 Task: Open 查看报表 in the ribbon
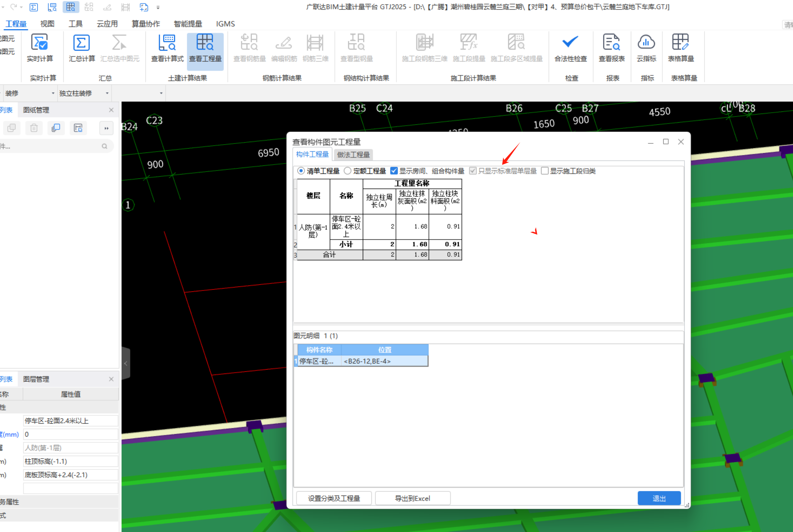pyautogui.click(x=611, y=48)
